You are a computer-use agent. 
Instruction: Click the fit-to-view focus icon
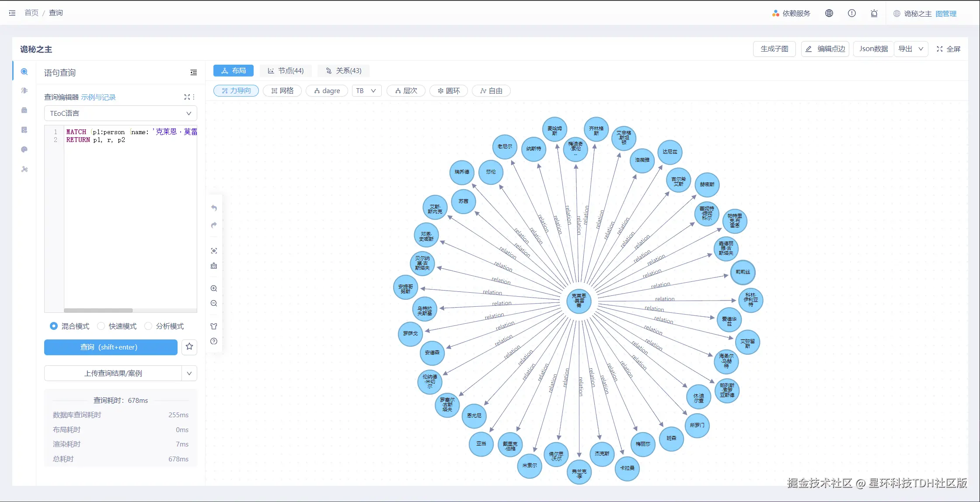click(214, 251)
